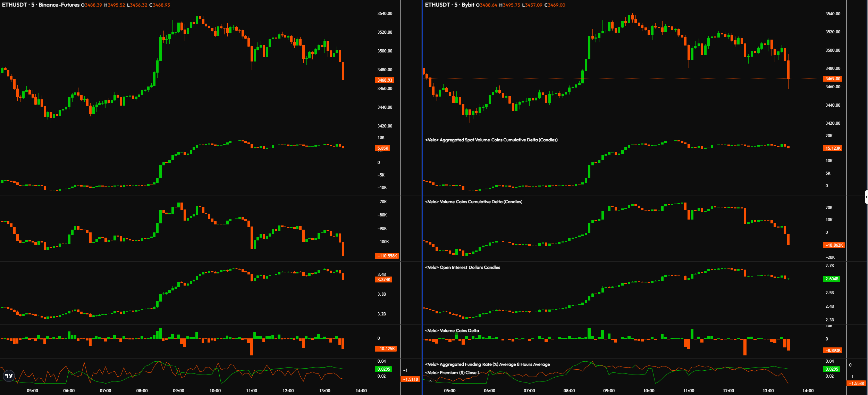Click the green 15.123K spot delta label
The height and width of the screenshot is (395, 868).
tap(833, 148)
